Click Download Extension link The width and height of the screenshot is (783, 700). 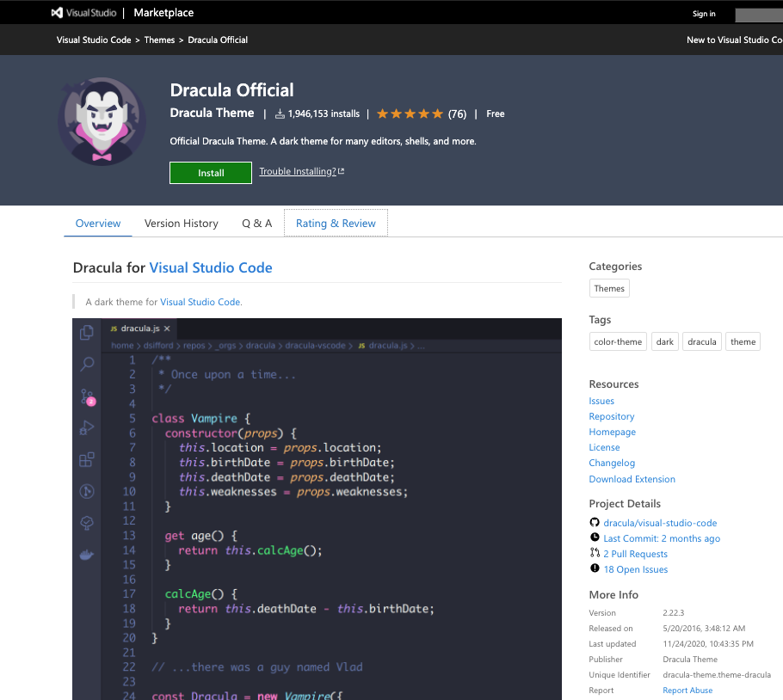(632, 479)
